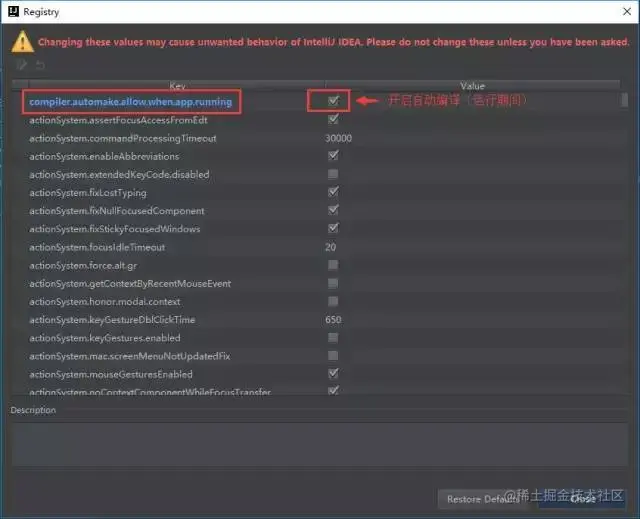The image size is (640, 519).
Task: Toggle compiler.automake.allow.when.app.running checkbox
Action: (333, 100)
